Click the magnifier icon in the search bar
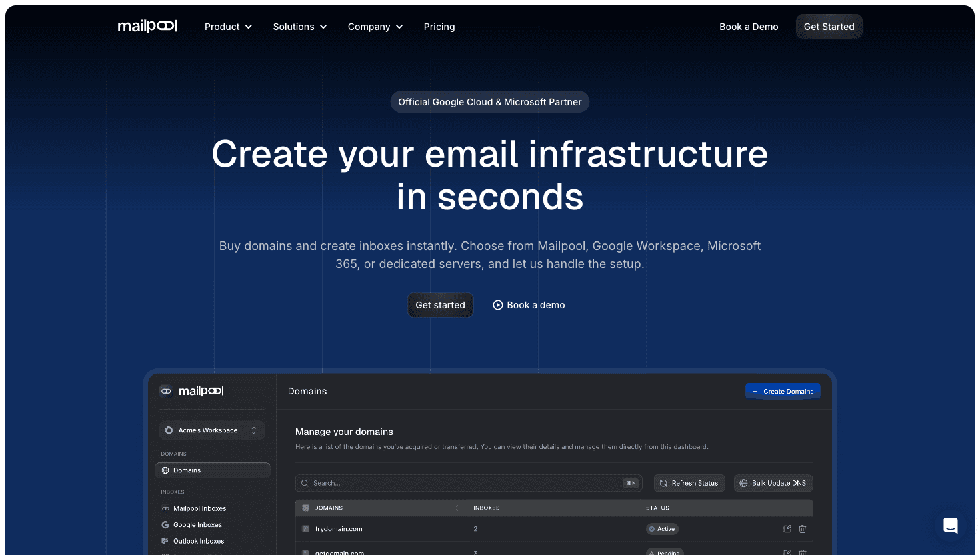This screenshot has height=555, width=980. click(x=305, y=482)
